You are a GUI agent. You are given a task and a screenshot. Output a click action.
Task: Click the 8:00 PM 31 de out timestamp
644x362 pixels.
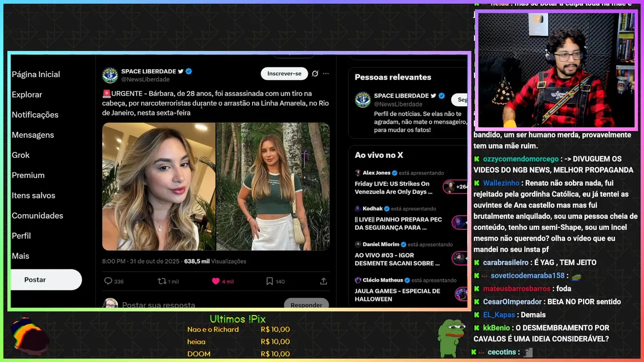(x=140, y=261)
